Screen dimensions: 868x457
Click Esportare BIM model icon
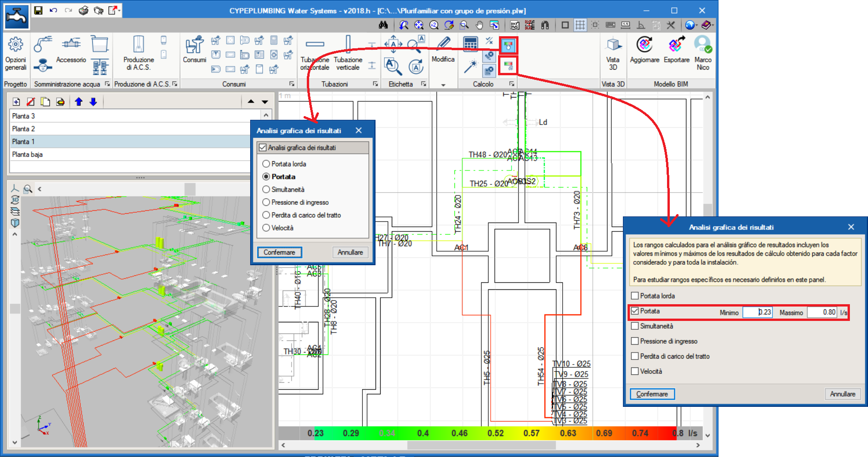click(x=676, y=49)
